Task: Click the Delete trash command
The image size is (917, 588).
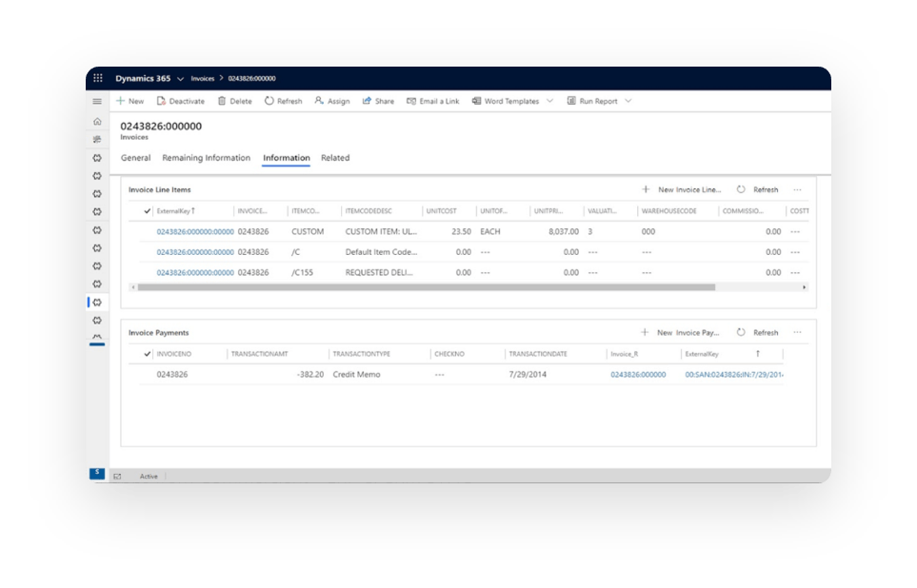Action: 234,101
